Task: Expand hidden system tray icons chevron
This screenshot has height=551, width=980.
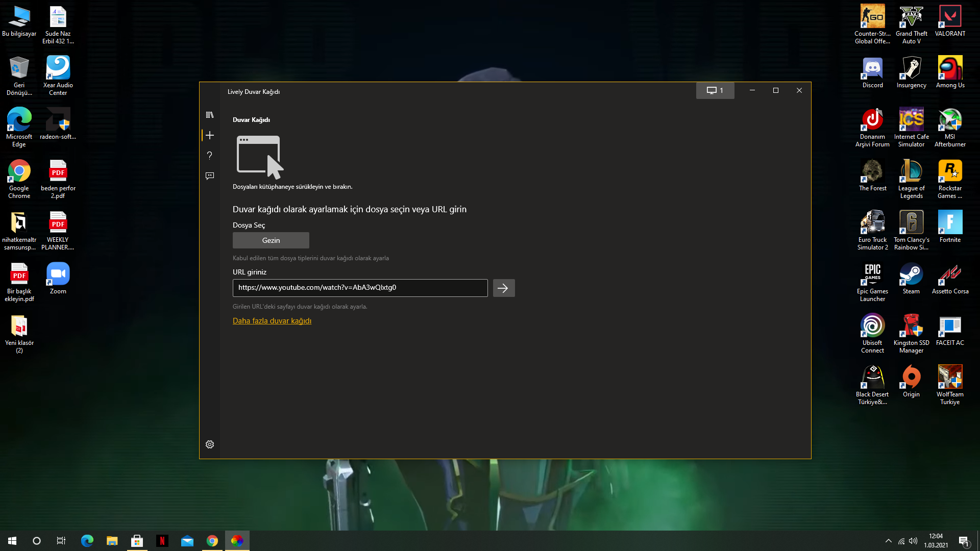Action: coord(888,541)
